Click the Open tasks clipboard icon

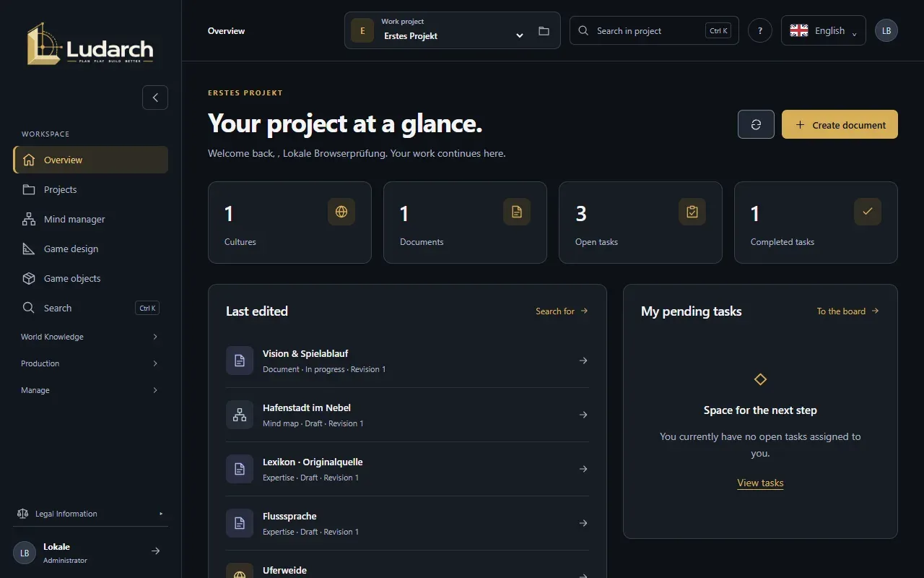click(x=692, y=212)
